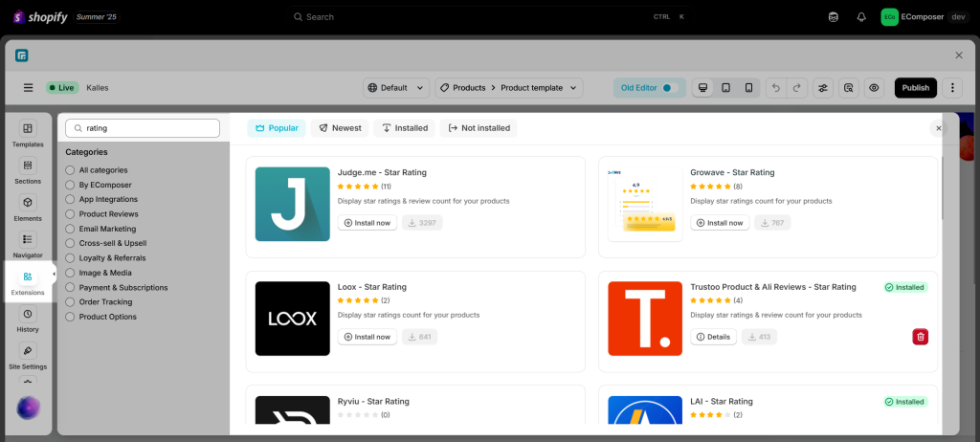This screenshot has width=980, height=442.
Task: Click Install now for Judge.me
Action: tap(367, 223)
